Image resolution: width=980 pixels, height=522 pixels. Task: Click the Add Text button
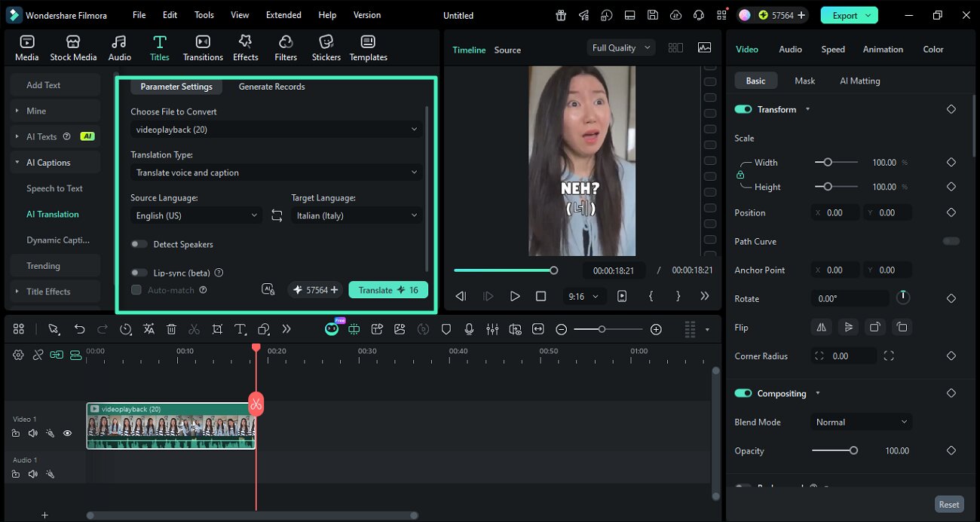[55, 85]
